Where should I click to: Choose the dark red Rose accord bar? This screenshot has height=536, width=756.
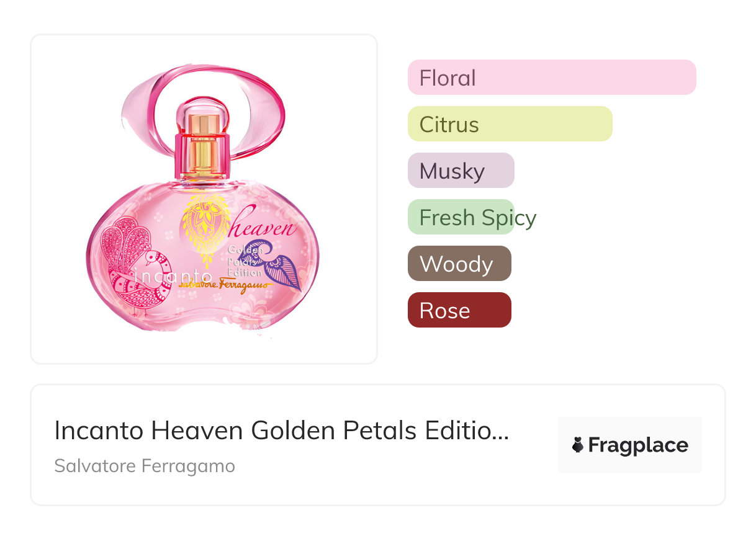pyautogui.click(x=459, y=310)
